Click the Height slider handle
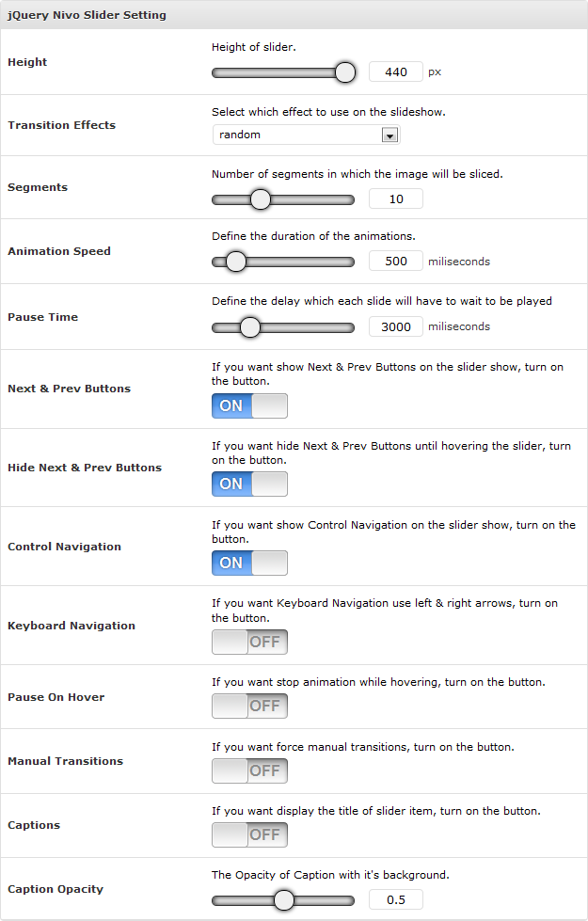Screen dimensions: 588x921 point(345,72)
